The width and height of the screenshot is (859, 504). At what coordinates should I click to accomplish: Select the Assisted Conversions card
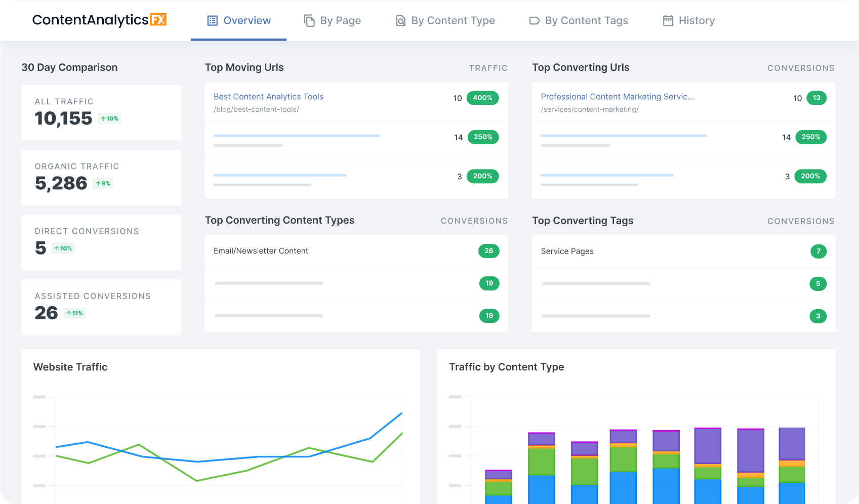(101, 307)
